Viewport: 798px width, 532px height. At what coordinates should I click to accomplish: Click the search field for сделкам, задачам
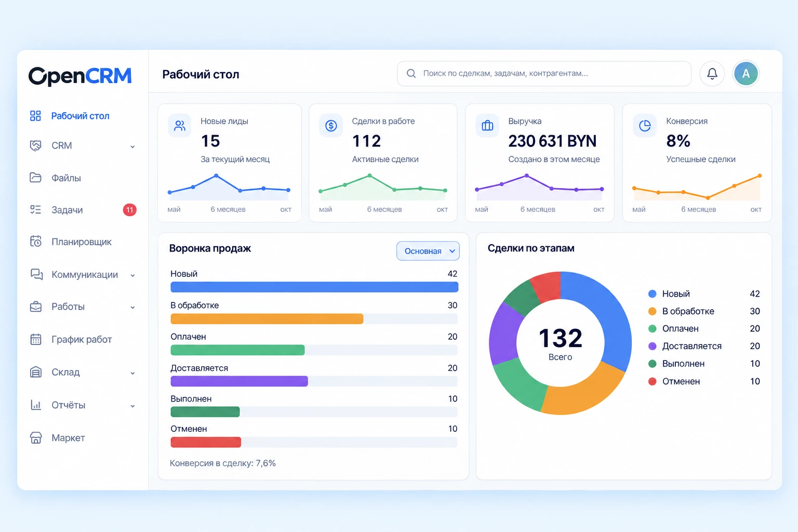pyautogui.click(x=544, y=74)
